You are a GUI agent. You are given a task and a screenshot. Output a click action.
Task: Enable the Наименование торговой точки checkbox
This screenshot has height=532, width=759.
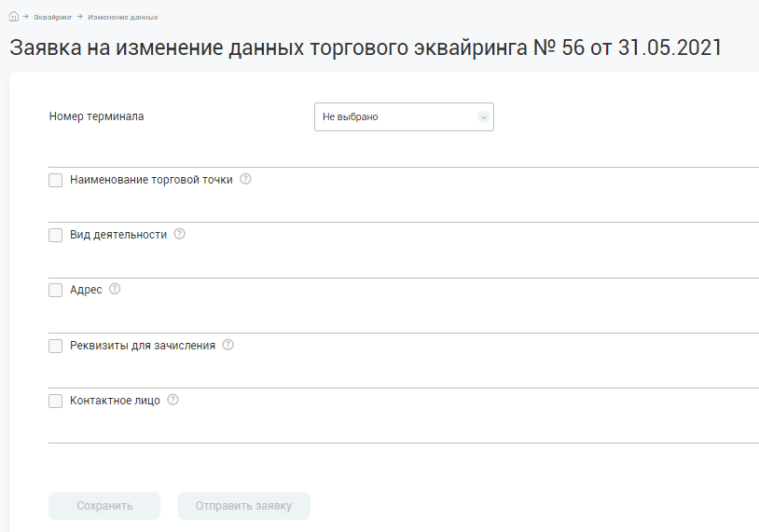[x=55, y=180]
